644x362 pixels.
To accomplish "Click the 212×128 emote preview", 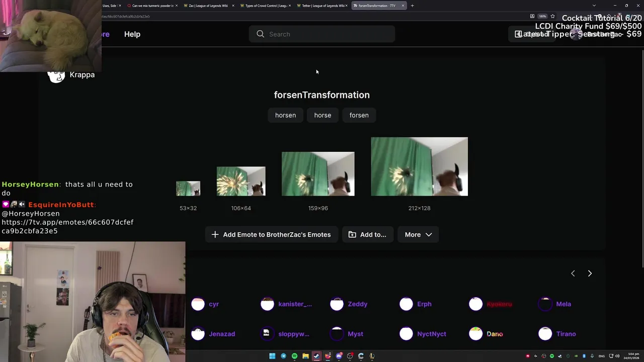I will click(x=419, y=166).
